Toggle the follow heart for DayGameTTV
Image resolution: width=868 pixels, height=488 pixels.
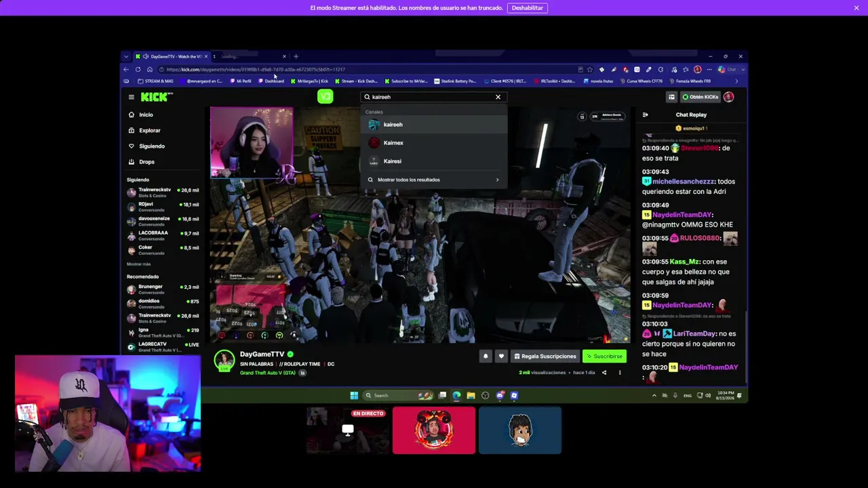coord(501,356)
